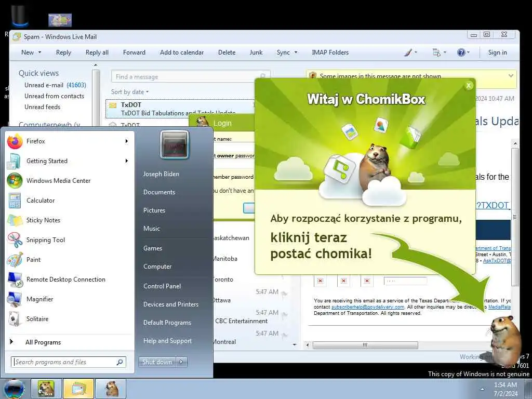Open Joseph Biden user folder
The height and width of the screenshot is (399, 532).
click(161, 174)
